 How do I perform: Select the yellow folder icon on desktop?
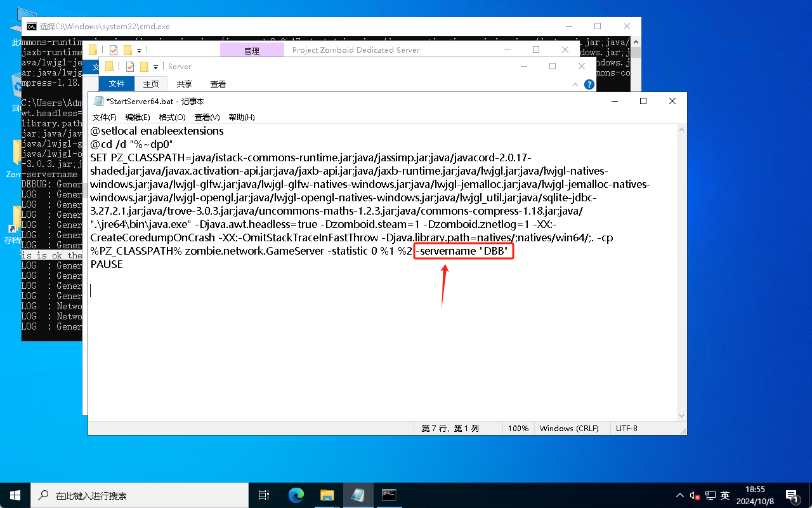[16, 159]
